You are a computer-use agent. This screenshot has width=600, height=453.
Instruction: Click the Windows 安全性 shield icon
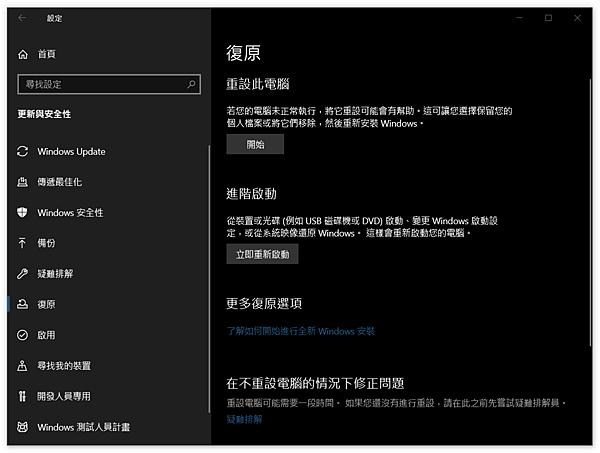coord(23,212)
